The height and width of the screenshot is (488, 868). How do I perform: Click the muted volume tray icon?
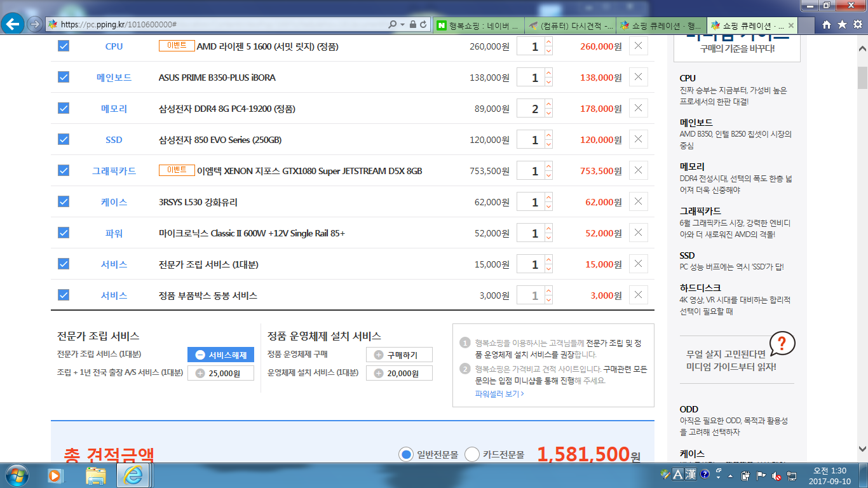pyautogui.click(x=776, y=475)
